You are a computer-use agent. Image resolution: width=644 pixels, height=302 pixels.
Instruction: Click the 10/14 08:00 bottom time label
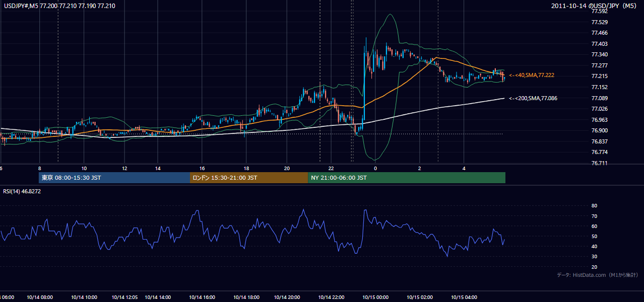40,297
